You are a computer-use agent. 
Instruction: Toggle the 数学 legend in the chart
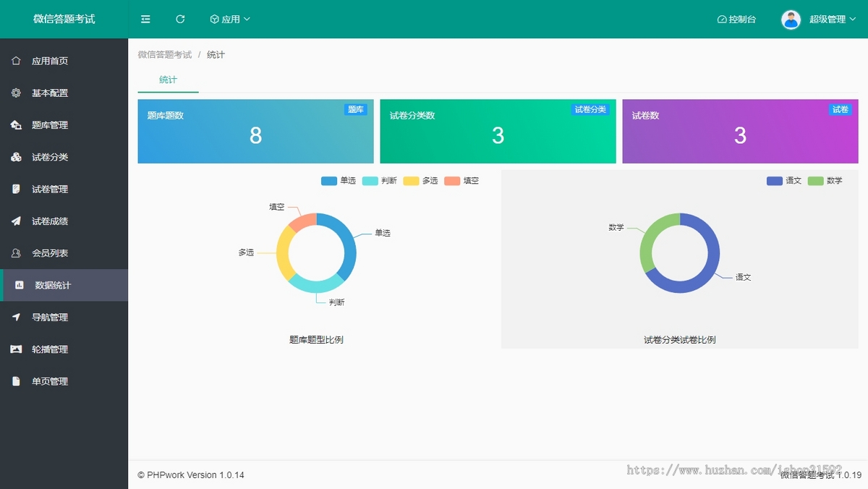(x=825, y=181)
